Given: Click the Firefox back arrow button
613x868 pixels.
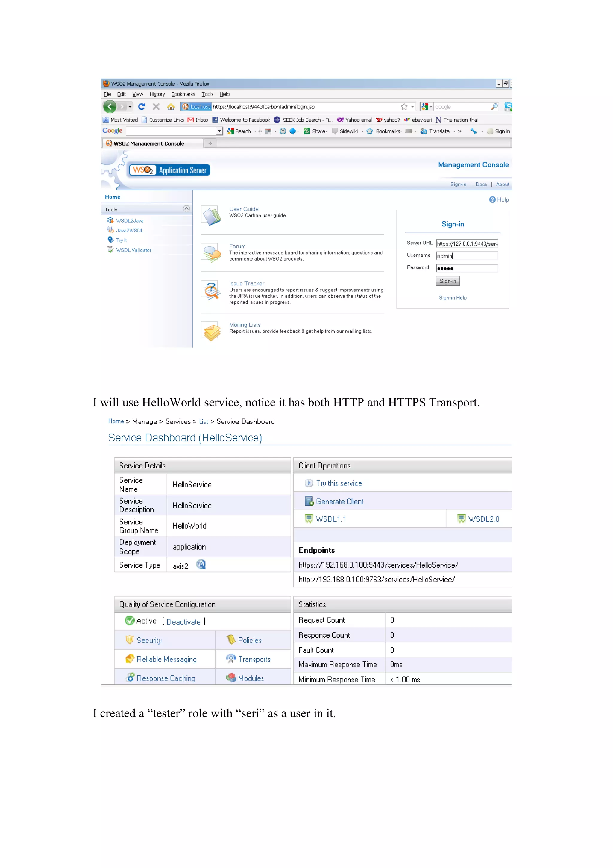Looking at the screenshot, I should [110, 107].
